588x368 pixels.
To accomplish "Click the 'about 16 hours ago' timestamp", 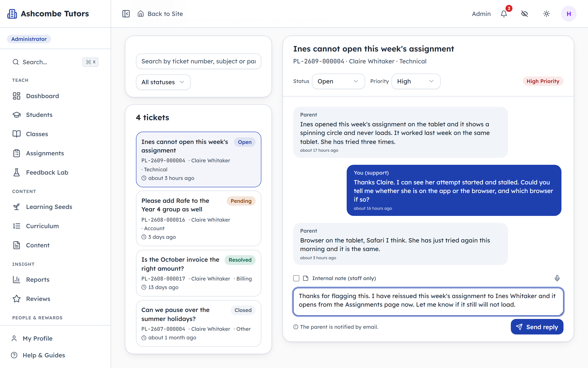I will [373, 208].
